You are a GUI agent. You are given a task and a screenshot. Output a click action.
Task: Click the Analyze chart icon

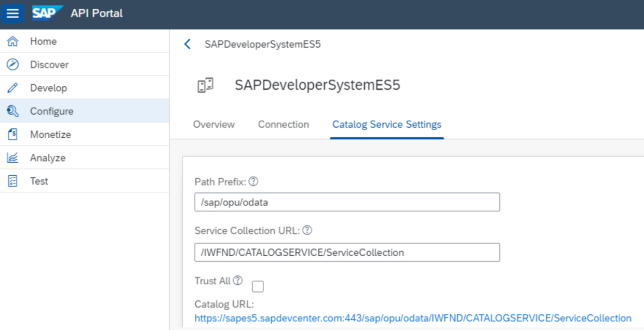point(13,158)
